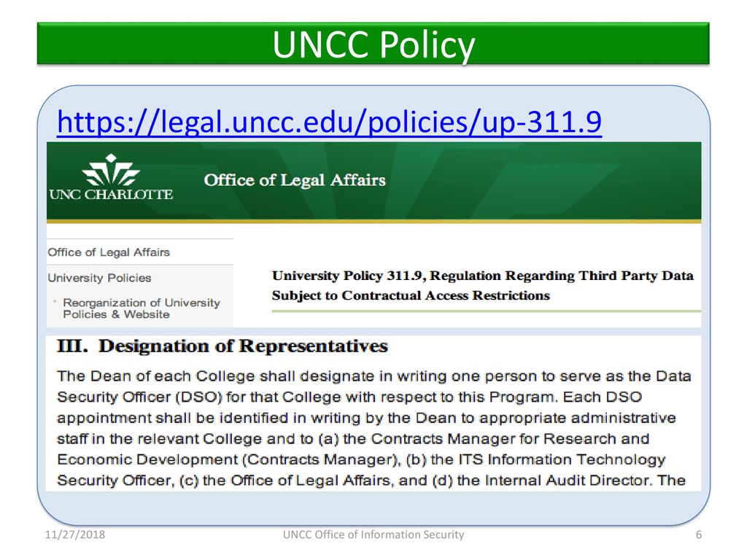The image size is (747, 560).
Task: Click the line starting 'Security Officer, (c) the Office'
Action: [x=371, y=480]
